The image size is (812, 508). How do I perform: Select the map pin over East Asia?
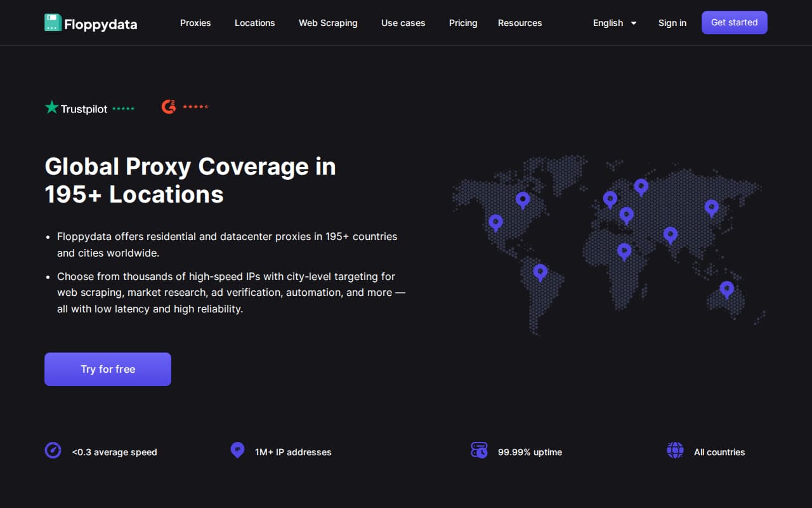coord(711,208)
